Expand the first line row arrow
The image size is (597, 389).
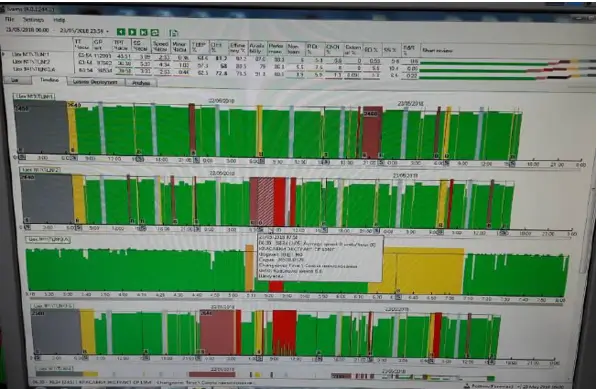pos(4,54)
